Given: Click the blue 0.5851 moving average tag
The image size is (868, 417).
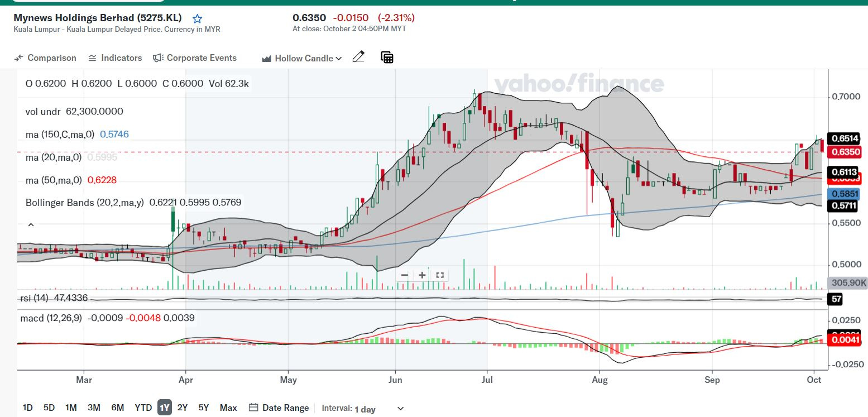Looking at the screenshot, I should pos(845,194).
